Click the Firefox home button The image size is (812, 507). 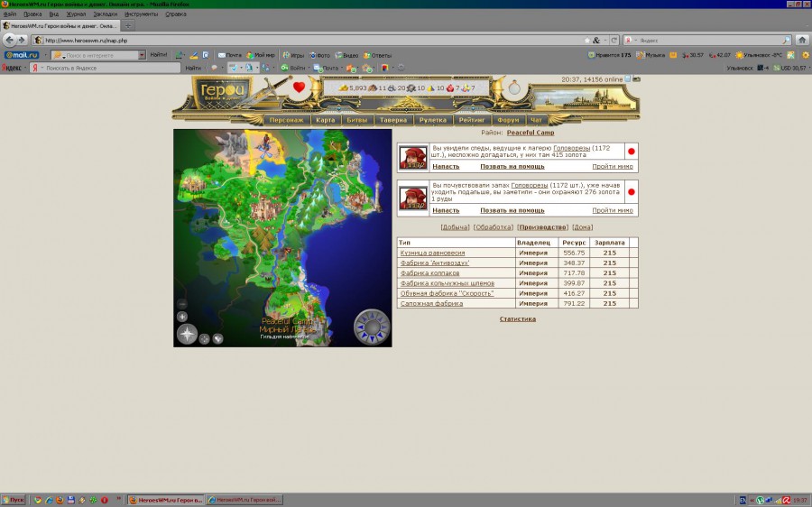pyautogui.click(x=802, y=40)
